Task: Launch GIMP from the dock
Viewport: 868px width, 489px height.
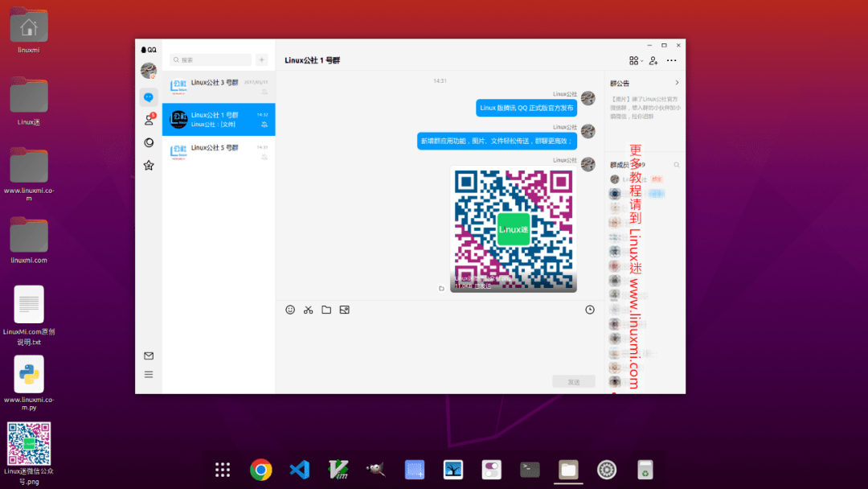Action: pos(376,470)
